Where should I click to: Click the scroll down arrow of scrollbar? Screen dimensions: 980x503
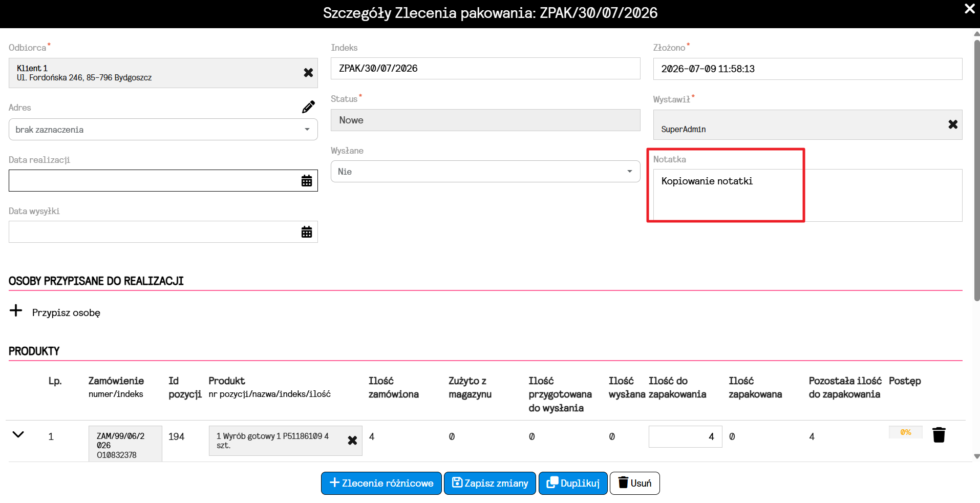pyautogui.click(x=976, y=456)
